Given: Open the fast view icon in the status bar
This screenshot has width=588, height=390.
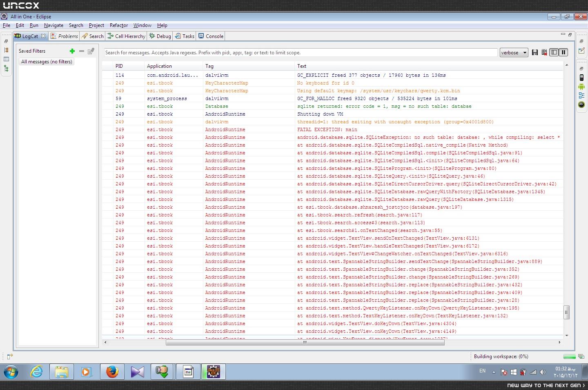Looking at the screenshot, I should (10, 357).
